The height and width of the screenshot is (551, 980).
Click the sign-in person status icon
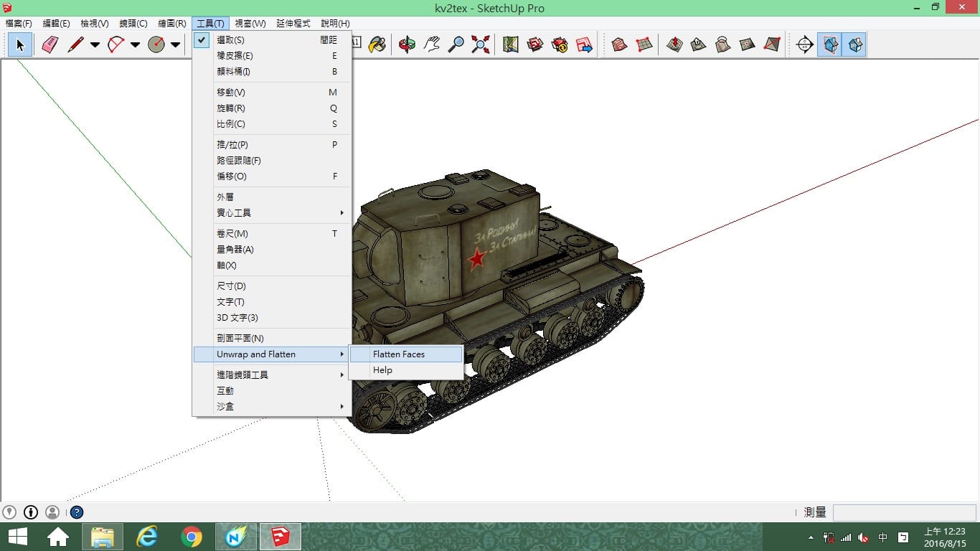[52, 512]
